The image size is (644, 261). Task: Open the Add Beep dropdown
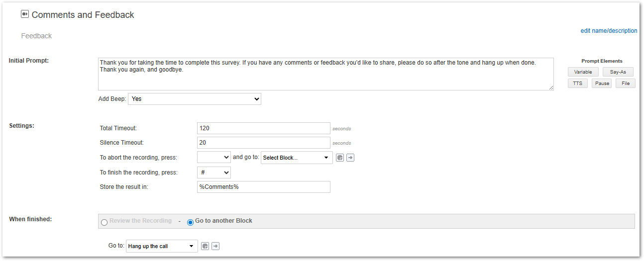tap(194, 99)
